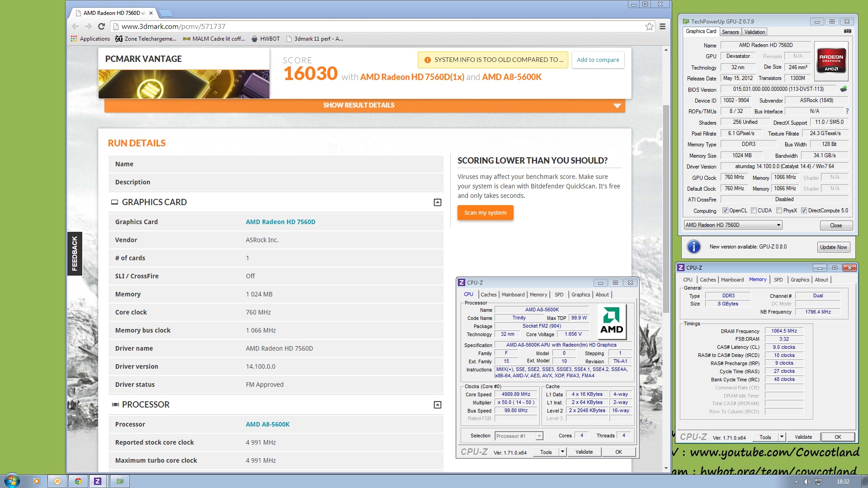Image resolution: width=868 pixels, height=488 pixels.
Task: Open the AMD A8-5600K processor link
Action: pos(268,424)
